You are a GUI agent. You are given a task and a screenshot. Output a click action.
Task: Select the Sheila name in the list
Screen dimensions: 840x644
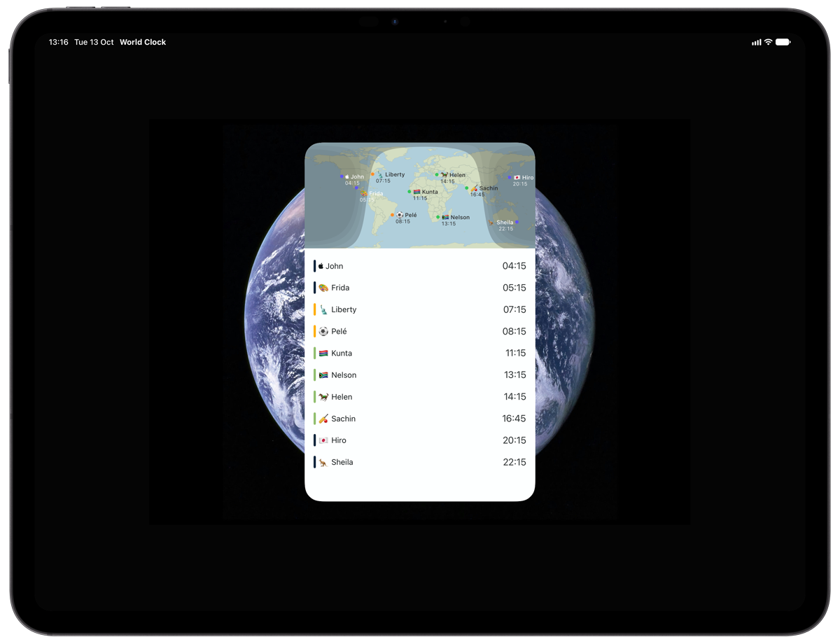(342, 462)
